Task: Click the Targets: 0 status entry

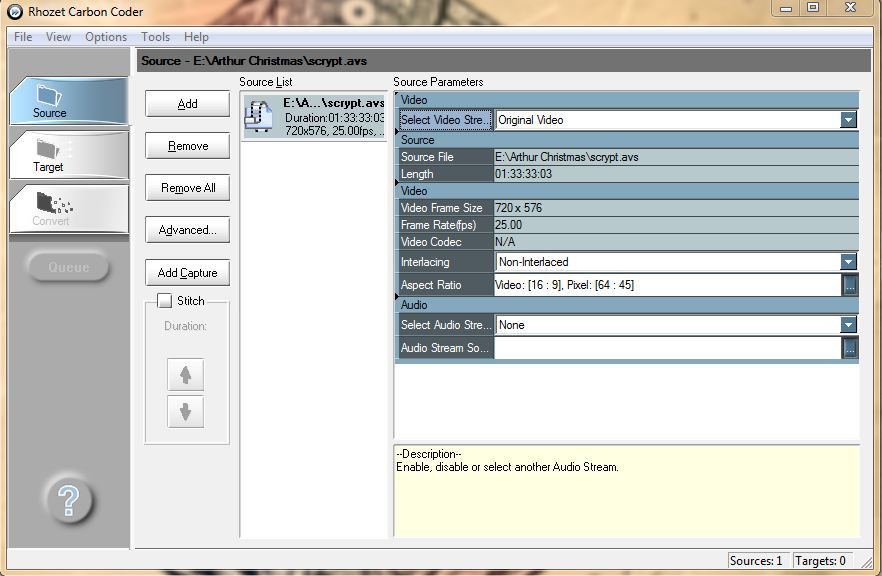Action: coord(821,561)
